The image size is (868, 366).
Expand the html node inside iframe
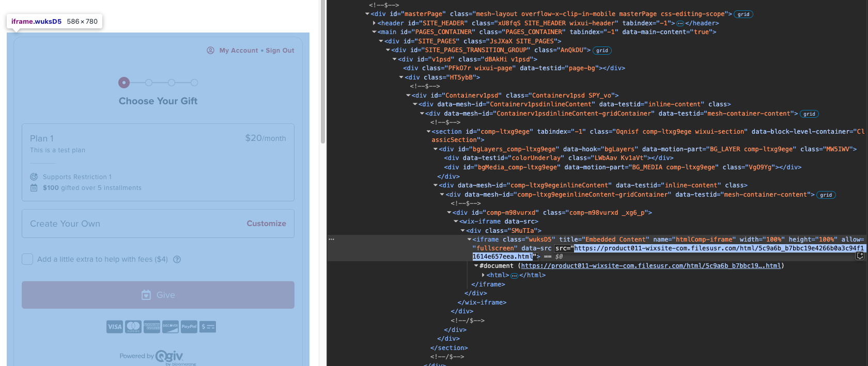pos(483,275)
